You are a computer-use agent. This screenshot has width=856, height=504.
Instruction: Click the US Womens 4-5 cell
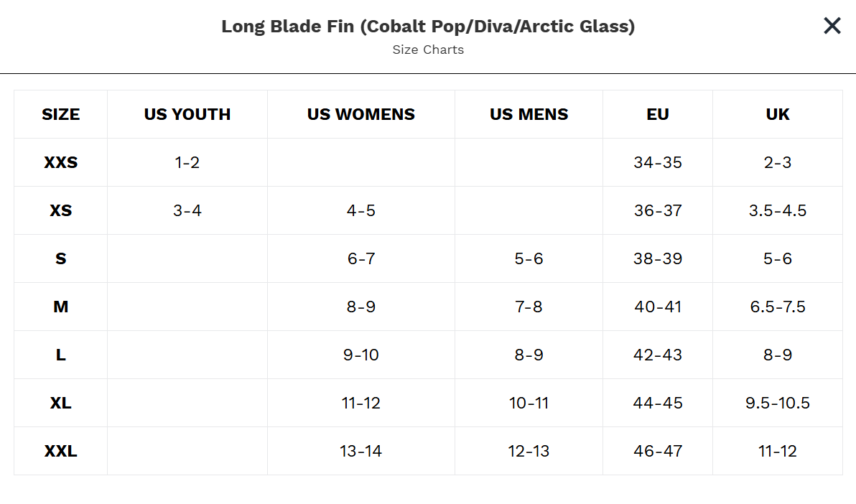[361, 210]
